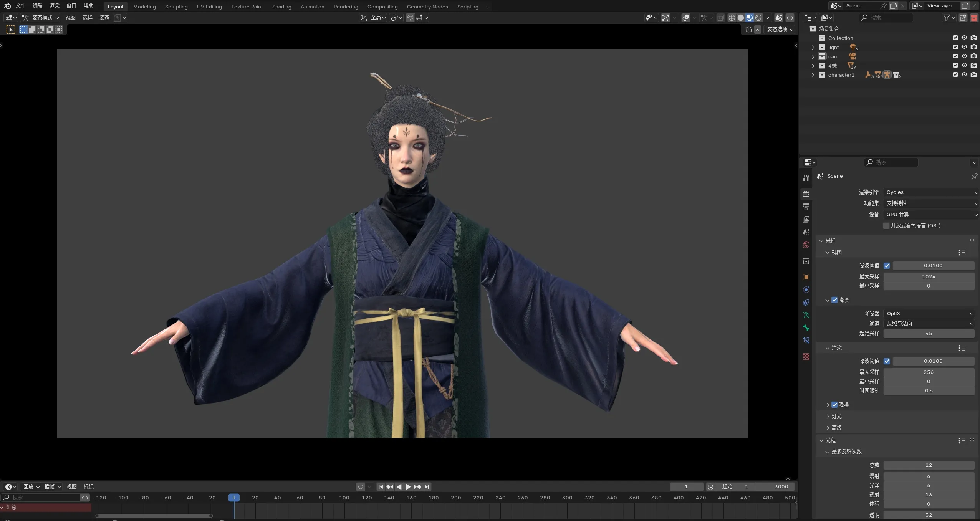Switch viewport to Wireframe shading

pyautogui.click(x=732, y=18)
